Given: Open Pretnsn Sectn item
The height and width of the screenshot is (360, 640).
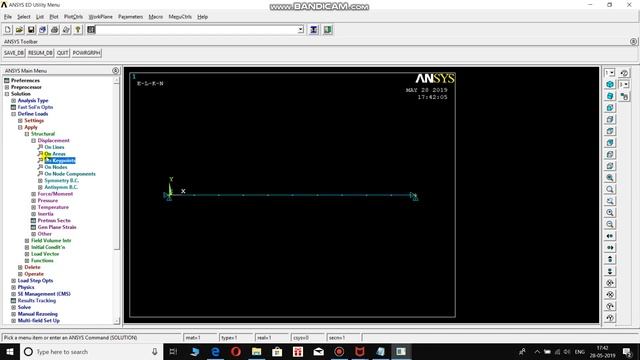Looking at the screenshot, I should coord(54,220).
